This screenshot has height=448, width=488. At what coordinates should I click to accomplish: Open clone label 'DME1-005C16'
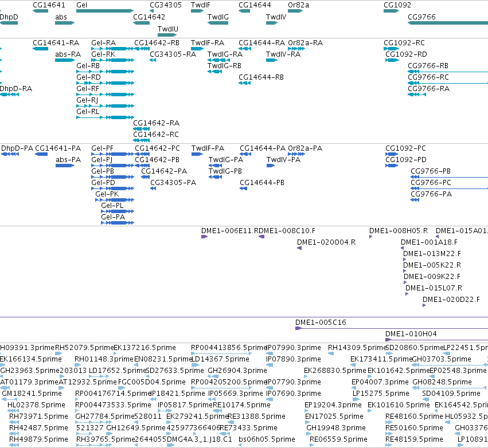pos(321,323)
